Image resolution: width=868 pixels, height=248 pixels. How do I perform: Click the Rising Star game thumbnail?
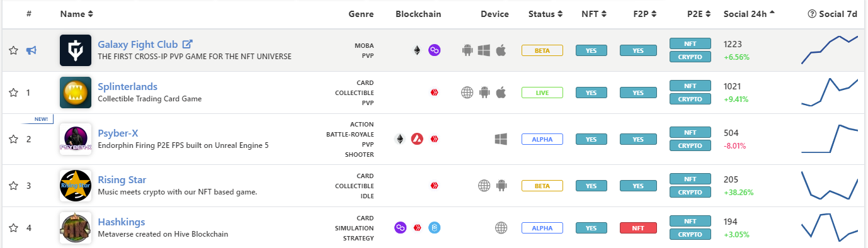pyautogui.click(x=76, y=186)
